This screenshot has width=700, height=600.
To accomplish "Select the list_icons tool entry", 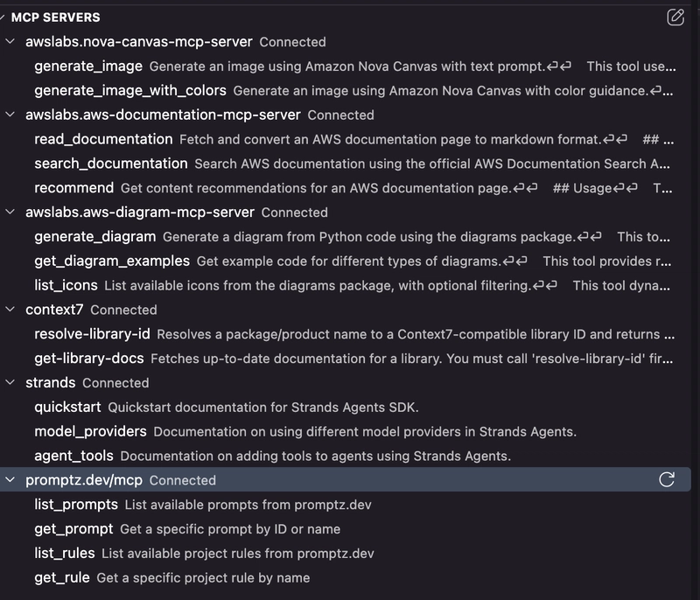I will pyautogui.click(x=66, y=285).
